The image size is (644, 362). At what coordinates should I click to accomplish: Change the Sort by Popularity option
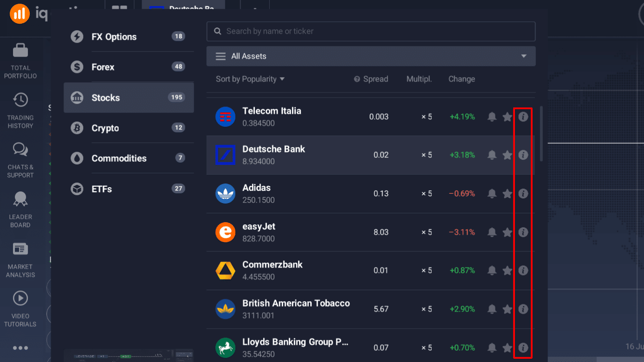[249, 79]
